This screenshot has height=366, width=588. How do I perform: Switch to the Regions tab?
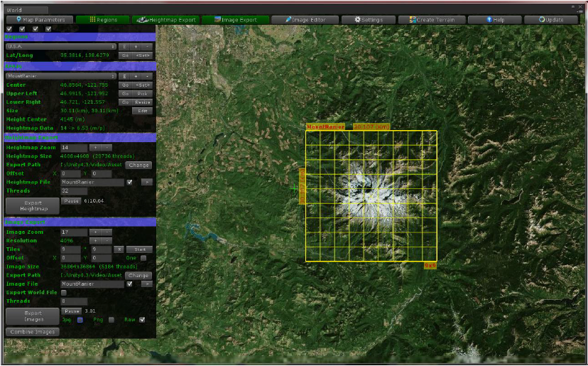(x=103, y=20)
